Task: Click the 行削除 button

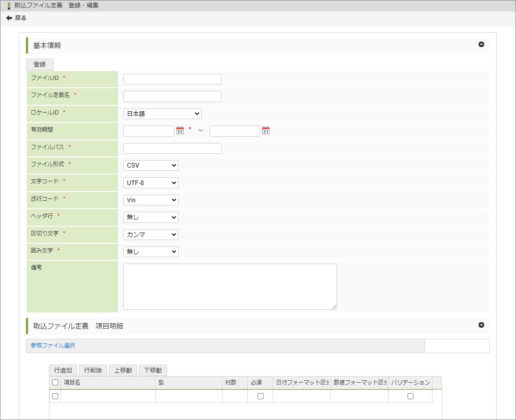Action: coord(93,370)
